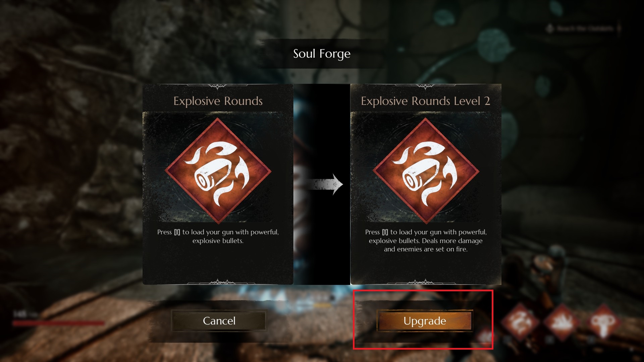Click the base Explosive Rounds description text
This screenshot has width=644, height=362.
click(x=218, y=236)
